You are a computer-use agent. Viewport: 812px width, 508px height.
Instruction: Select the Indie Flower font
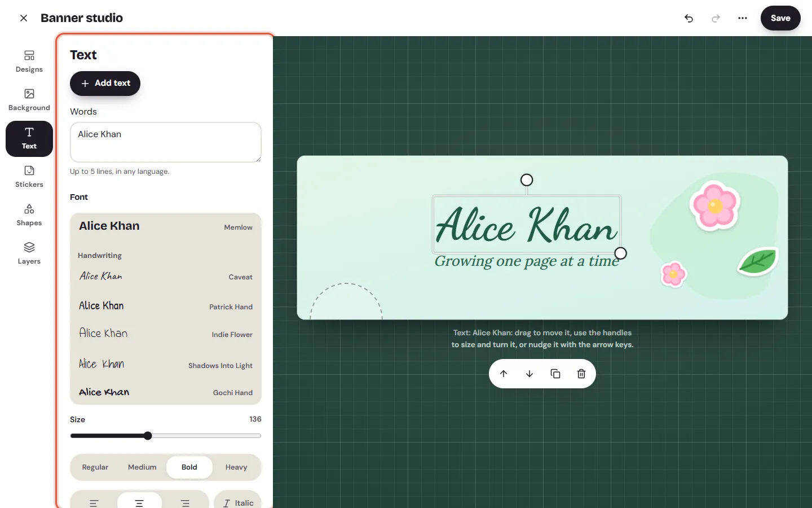(x=166, y=334)
